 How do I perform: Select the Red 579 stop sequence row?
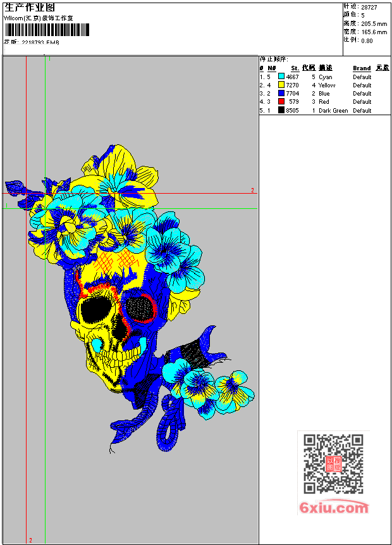[324, 102]
